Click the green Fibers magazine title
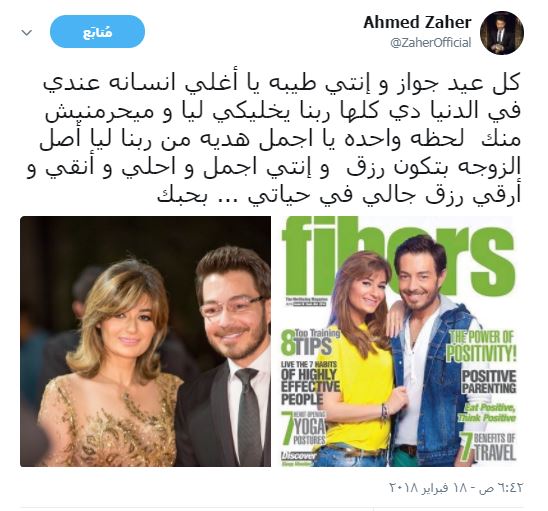This screenshot has width=548, height=511. point(399,257)
